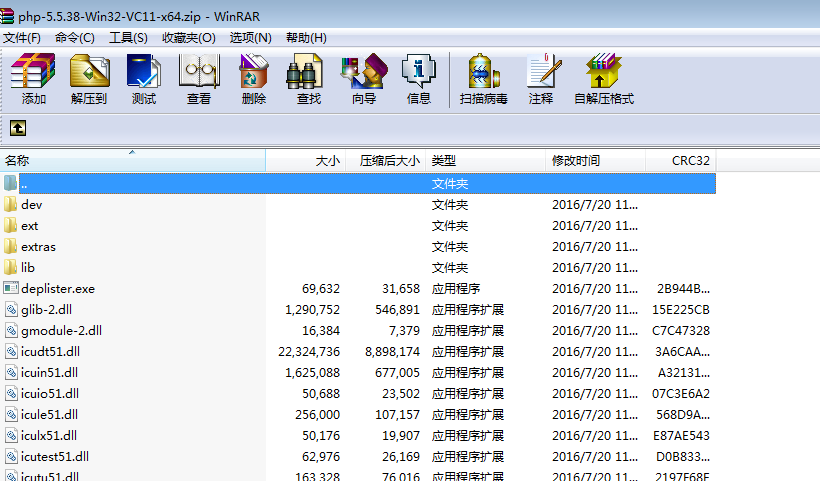This screenshot has width=820, height=481.
Task: Open the 查找 (Find) binoculars tool
Action: [309, 78]
